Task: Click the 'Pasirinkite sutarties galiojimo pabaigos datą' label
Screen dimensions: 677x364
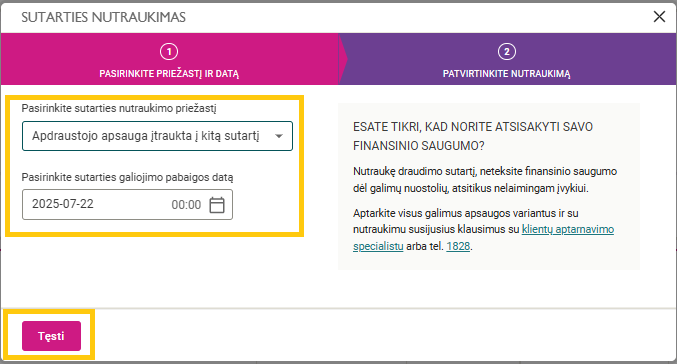Action: coord(127,177)
